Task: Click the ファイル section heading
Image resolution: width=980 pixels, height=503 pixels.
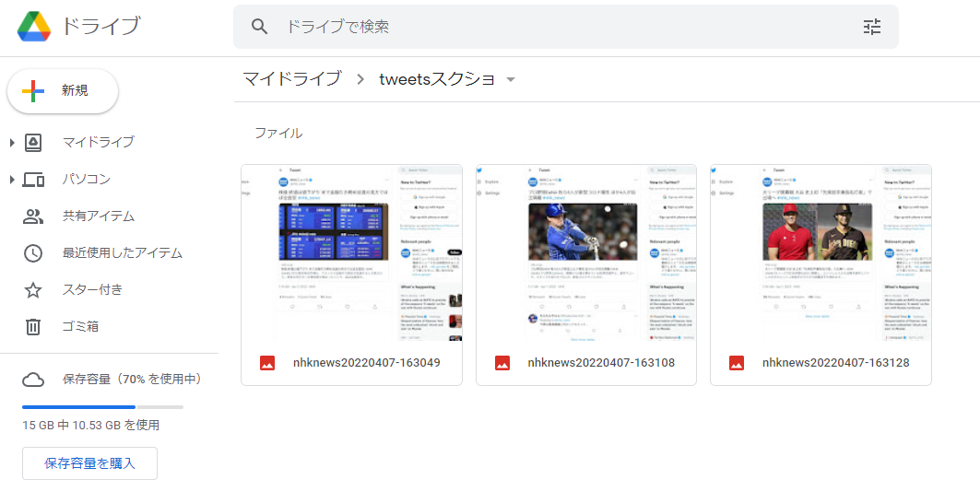Action: pyautogui.click(x=278, y=133)
